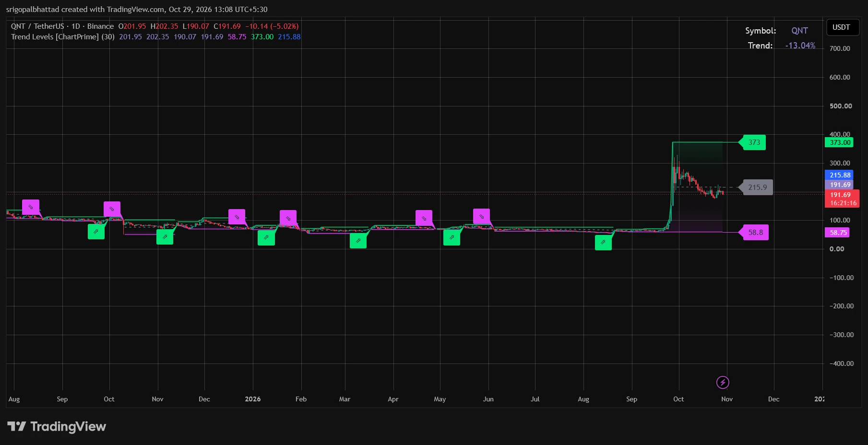Viewport: 868px width, 445px height.
Task: Click the magenta downtrend marker before 2026 label
Action: (x=237, y=217)
